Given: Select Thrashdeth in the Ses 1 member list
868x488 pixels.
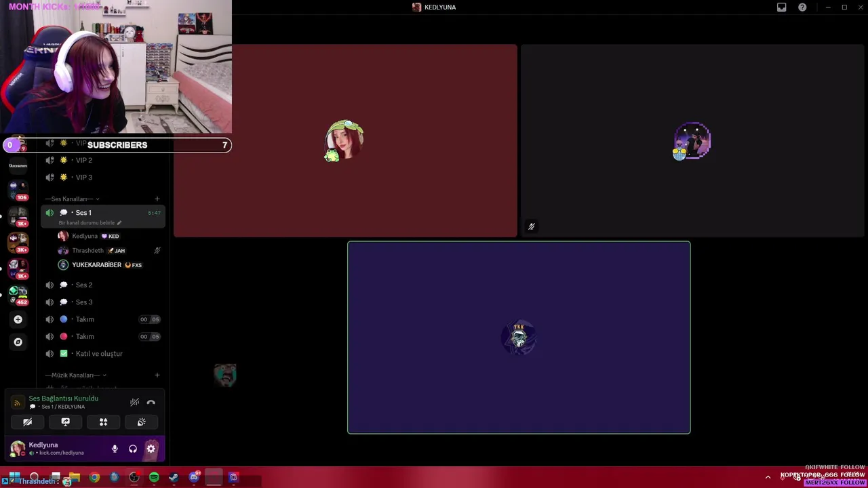Looking at the screenshot, I should [x=110, y=250].
